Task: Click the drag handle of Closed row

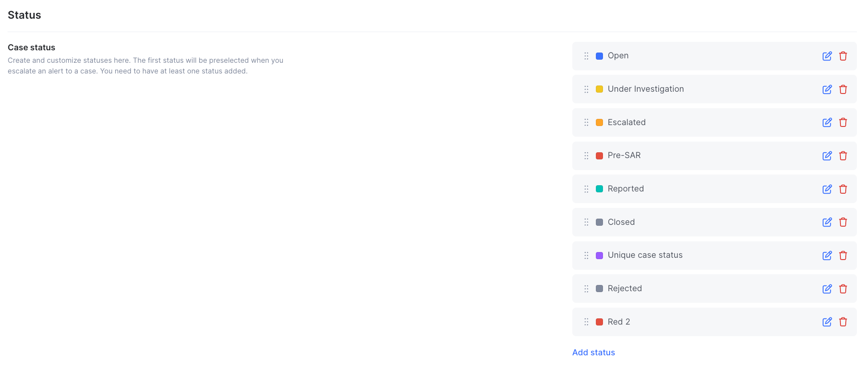Action: coord(587,222)
